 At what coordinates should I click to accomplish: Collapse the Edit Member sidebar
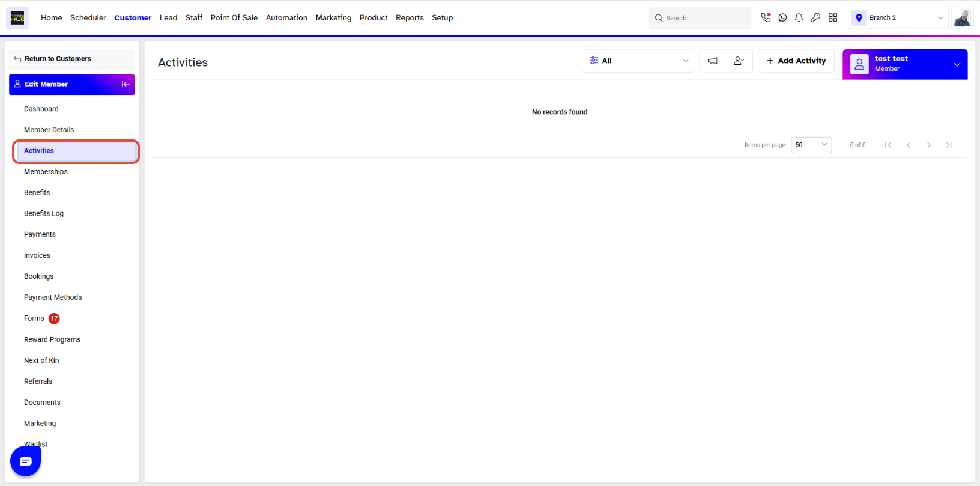126,84
